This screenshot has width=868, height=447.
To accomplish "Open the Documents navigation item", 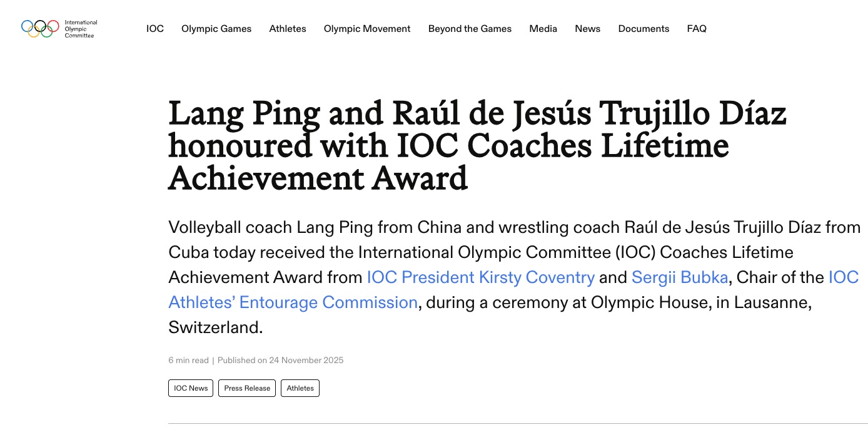I will [x=643, y=29].
